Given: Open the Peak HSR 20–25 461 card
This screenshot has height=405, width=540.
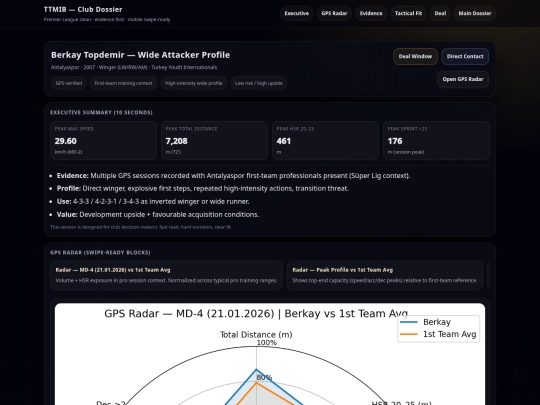Looking at the screenshot, I should 325,140.
